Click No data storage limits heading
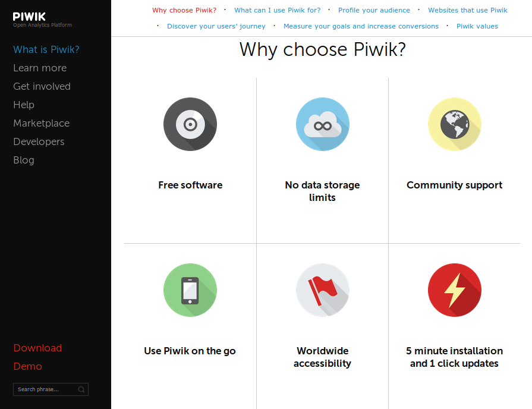532x409 pixels. (x=322, y=191)
